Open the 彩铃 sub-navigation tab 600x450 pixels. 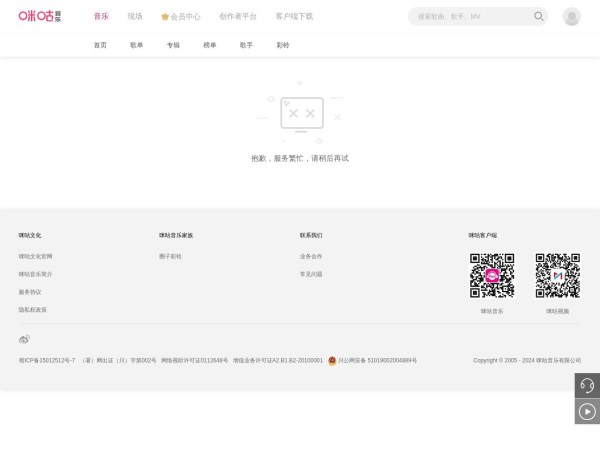click(282, 45)
